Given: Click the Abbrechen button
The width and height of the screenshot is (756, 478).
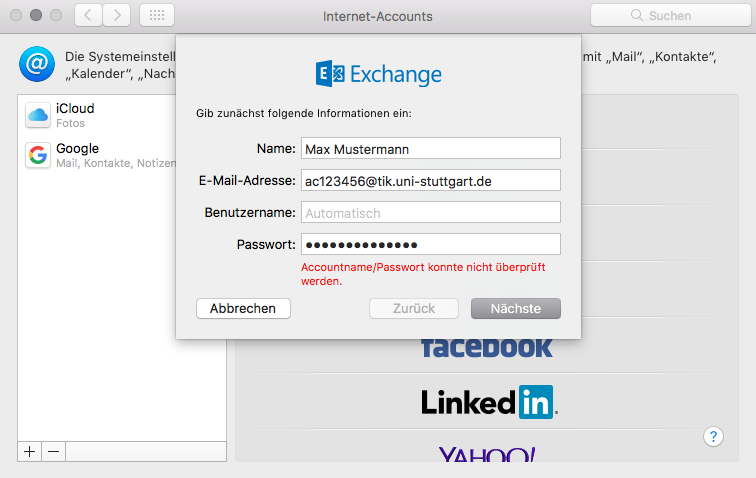Looking at the screenshot, I should (243, 309).
